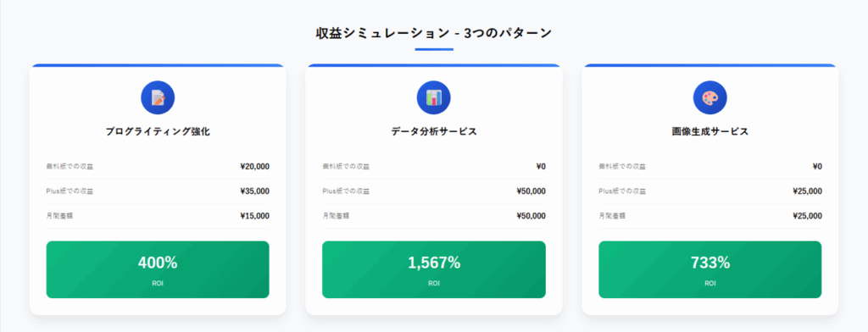Click the image generation palette icon
868x332 pixels.
point(709,98)
